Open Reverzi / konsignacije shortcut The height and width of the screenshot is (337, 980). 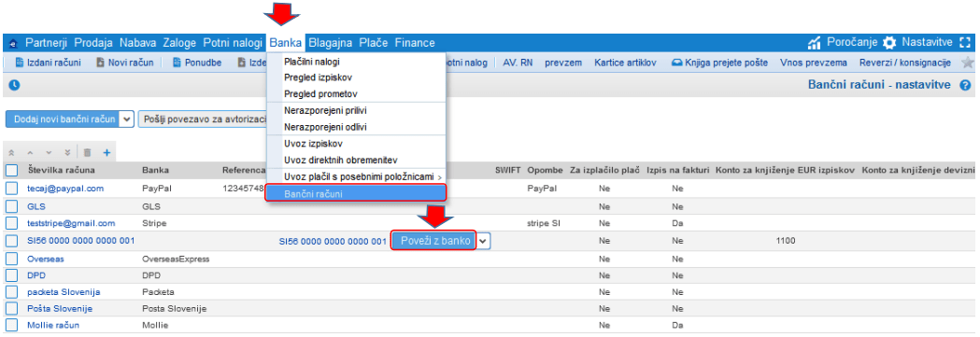[x=905, y=63]
